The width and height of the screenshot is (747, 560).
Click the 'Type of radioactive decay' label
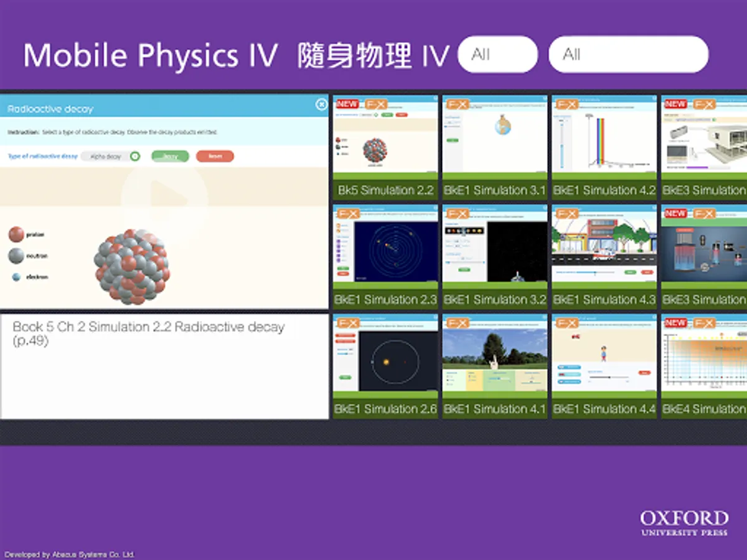(42, 156)
